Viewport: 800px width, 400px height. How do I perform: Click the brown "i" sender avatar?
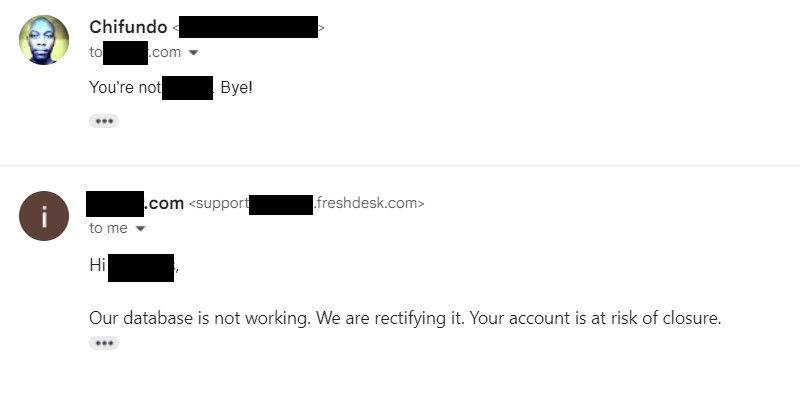(x=44, y=216)
